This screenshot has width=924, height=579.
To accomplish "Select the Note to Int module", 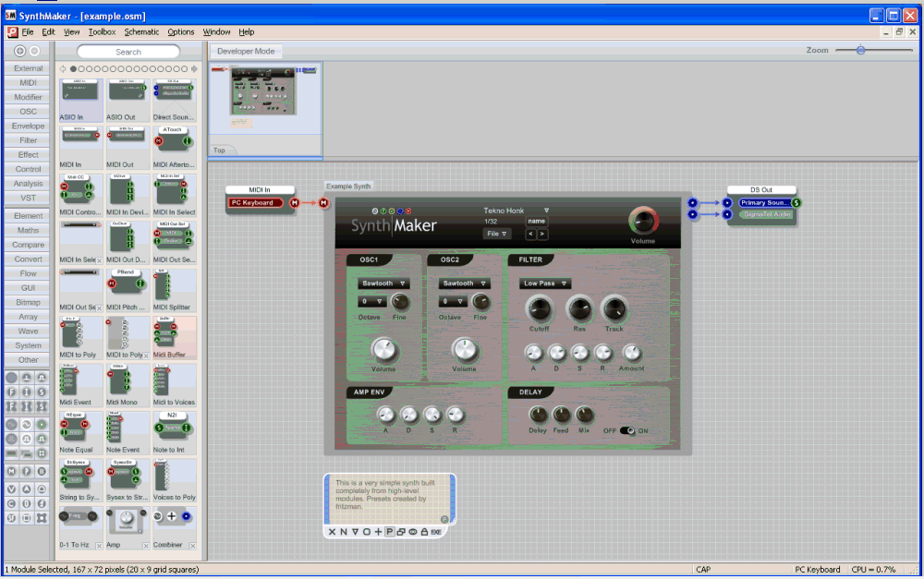I will (x=174, y=433).
